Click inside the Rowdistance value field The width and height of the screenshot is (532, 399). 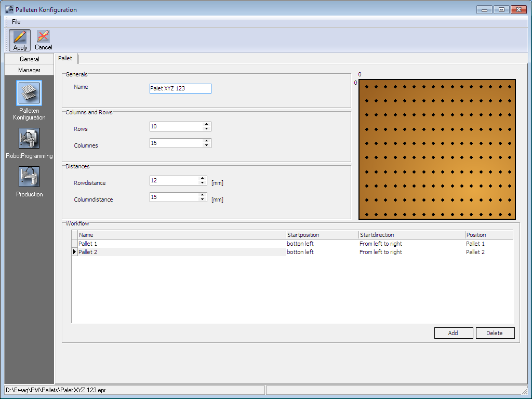point(174,180)
